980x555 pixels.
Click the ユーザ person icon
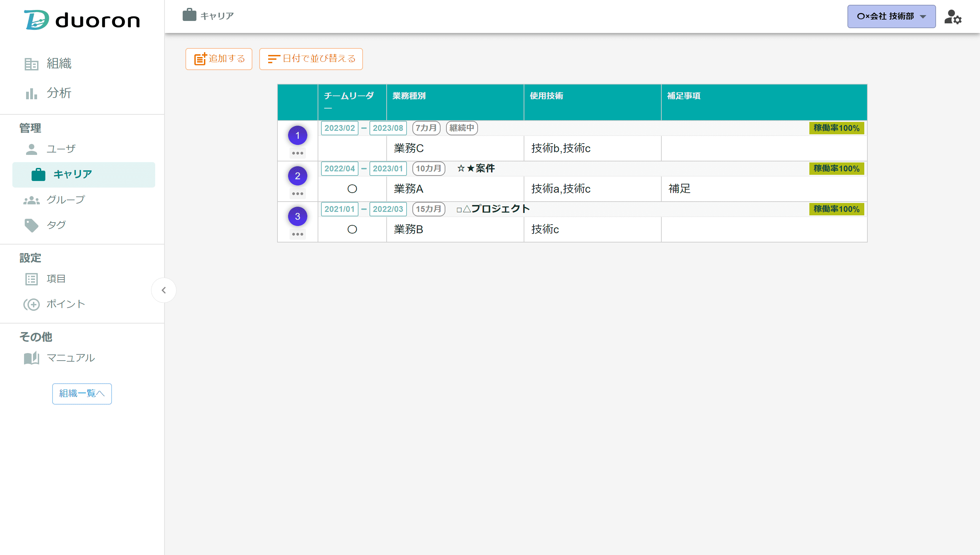pos(31,149)
